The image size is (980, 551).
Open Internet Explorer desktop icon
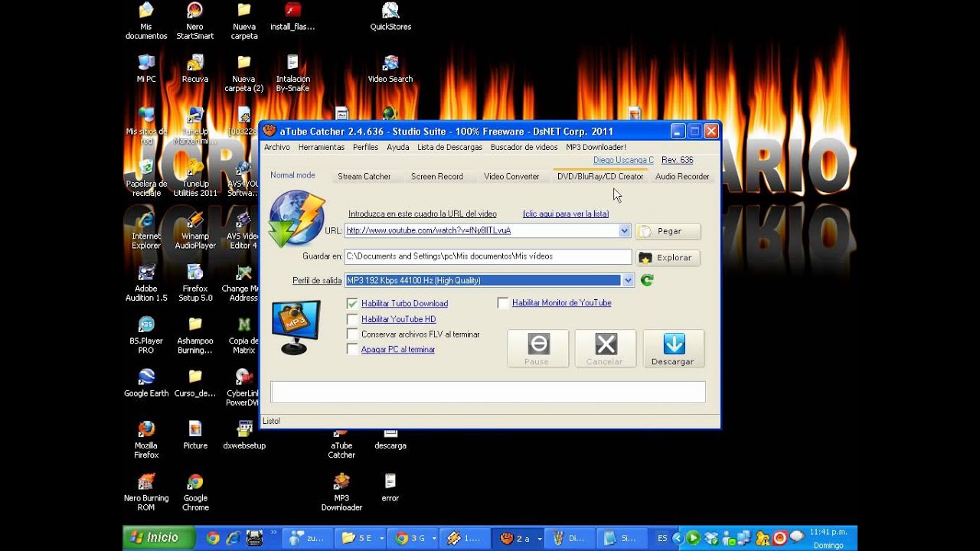click(x=146, y=230)
